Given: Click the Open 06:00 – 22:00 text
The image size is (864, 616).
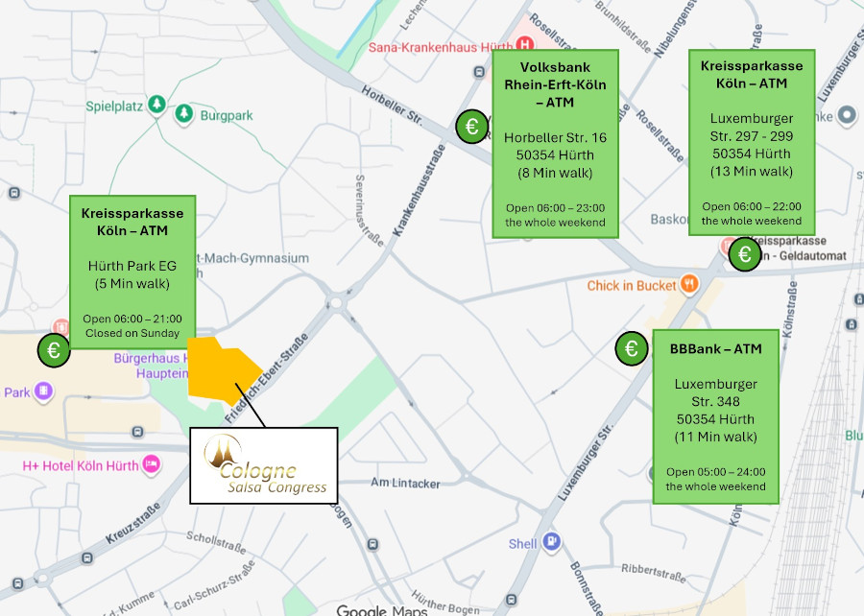Looking at the screenshot, I should tap(752, 206).
